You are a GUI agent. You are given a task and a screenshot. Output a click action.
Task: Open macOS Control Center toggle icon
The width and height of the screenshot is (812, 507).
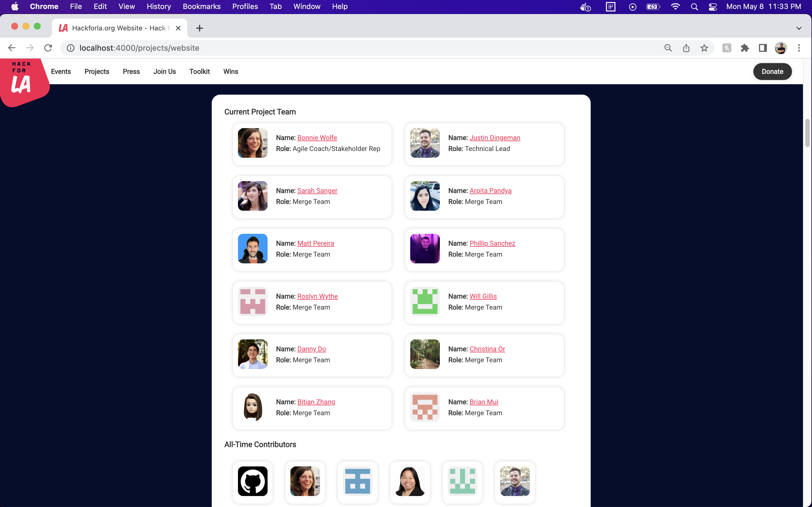pyautogui.click(x=712, y=7)
